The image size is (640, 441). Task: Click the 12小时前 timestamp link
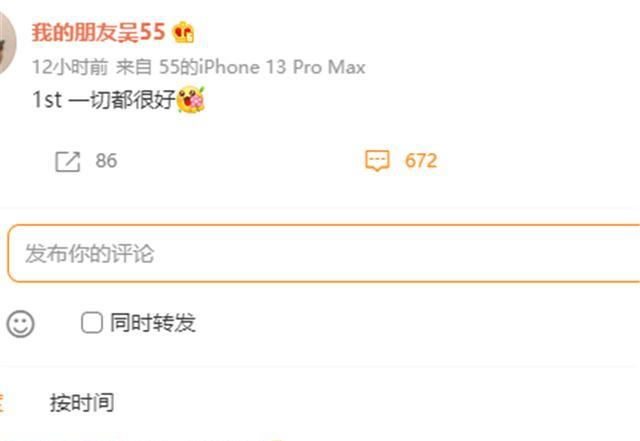(x=70, y=67)
